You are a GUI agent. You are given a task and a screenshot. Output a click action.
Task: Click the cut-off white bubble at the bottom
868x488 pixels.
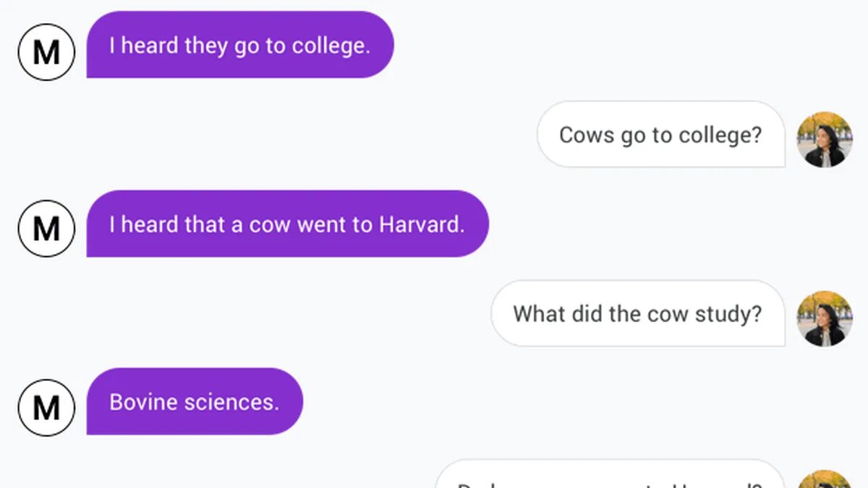coord(609,476)
